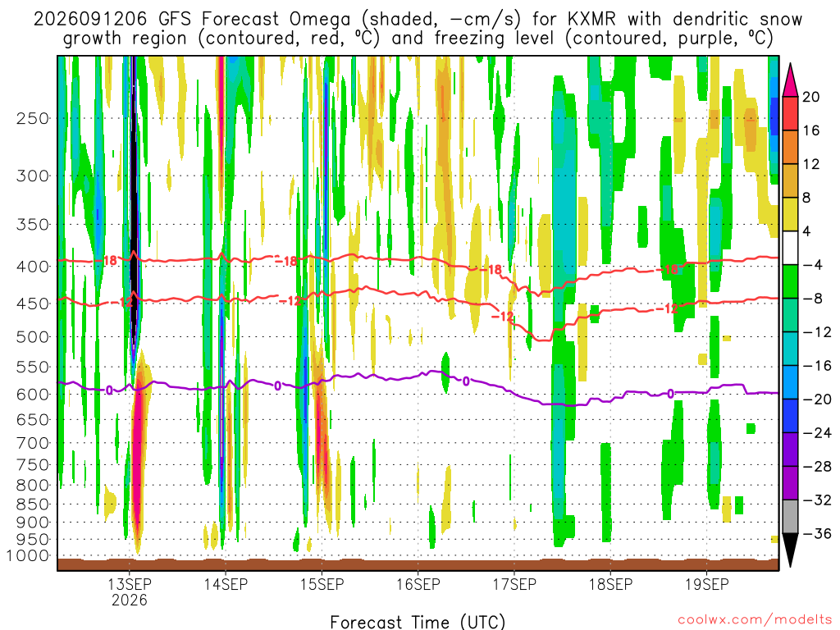
Task: Click the yellow swatch between 4 and 8
Action: click(790, 215)
